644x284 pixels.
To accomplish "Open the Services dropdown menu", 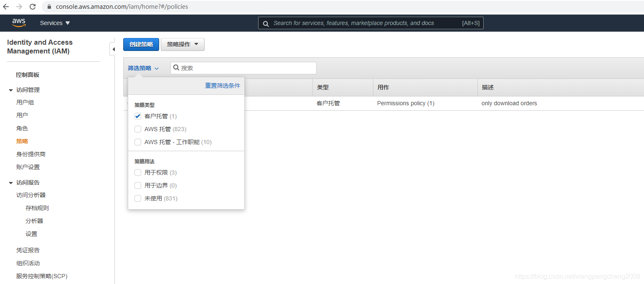I will (55, 23).
